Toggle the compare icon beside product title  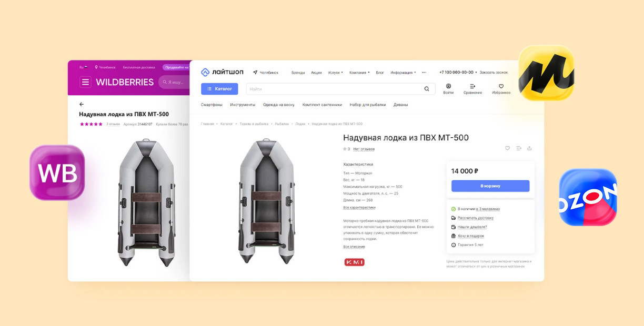(x=518, y=148)
